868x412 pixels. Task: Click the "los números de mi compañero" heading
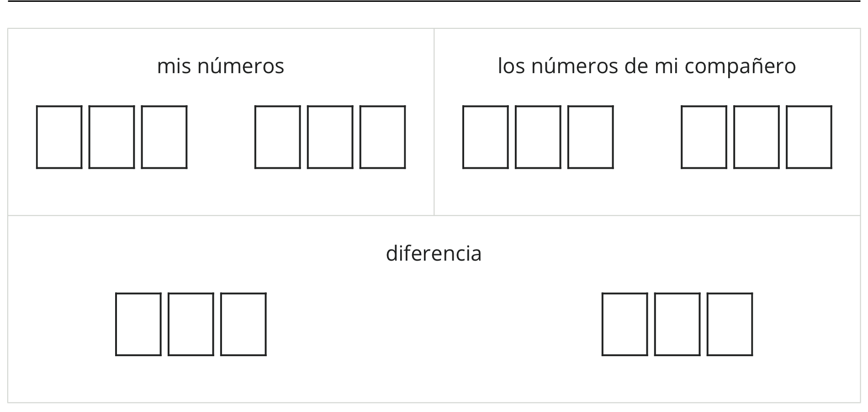[647, 66]
